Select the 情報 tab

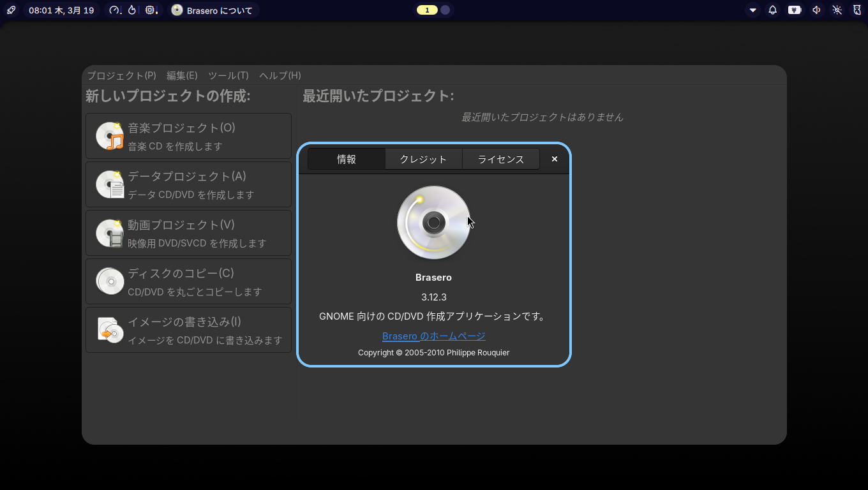pos(347,159)
